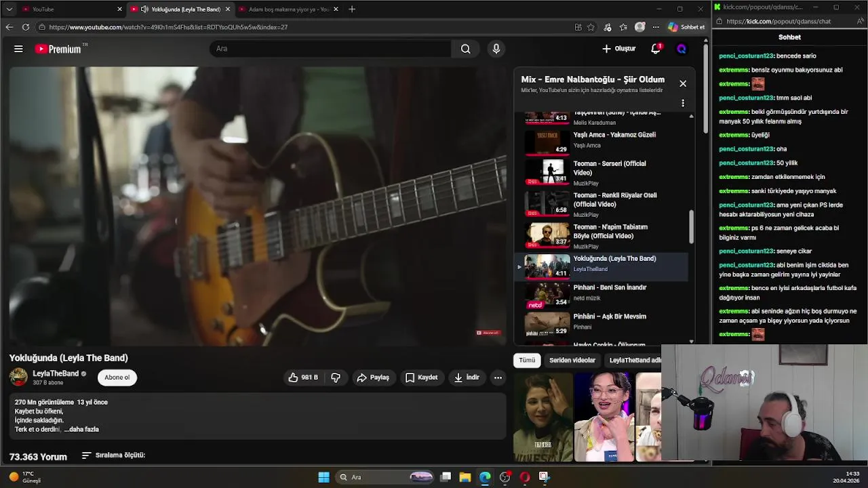Image resolution: width=868 pixels, height=488 pixels.
Task: Open the account avatar menu
Action: pyautogui.click(x=682, y=49)
